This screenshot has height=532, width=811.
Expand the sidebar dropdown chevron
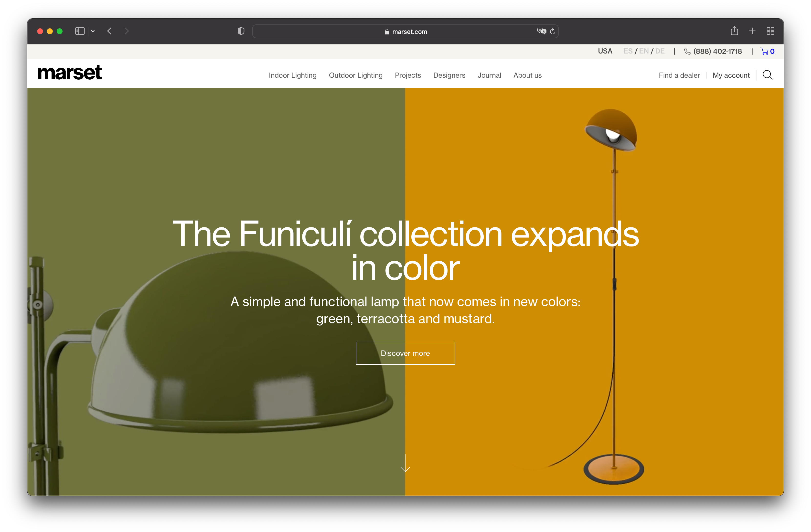coord(93,31)
